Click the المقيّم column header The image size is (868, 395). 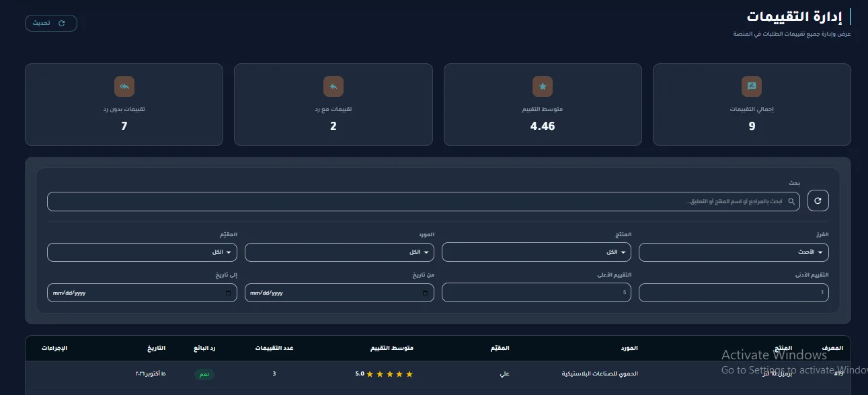501,348
